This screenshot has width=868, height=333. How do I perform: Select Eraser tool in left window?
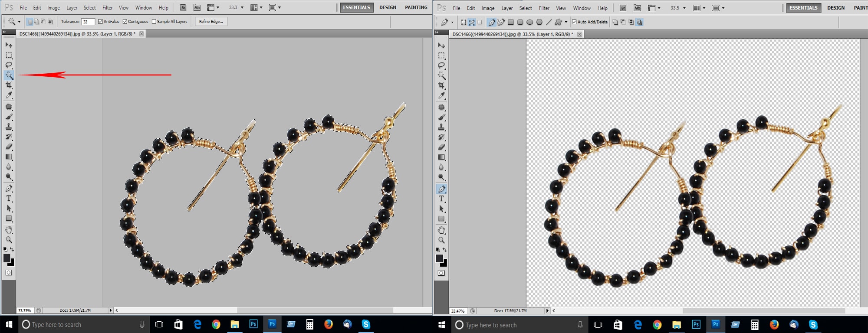(x=9, y=147)
